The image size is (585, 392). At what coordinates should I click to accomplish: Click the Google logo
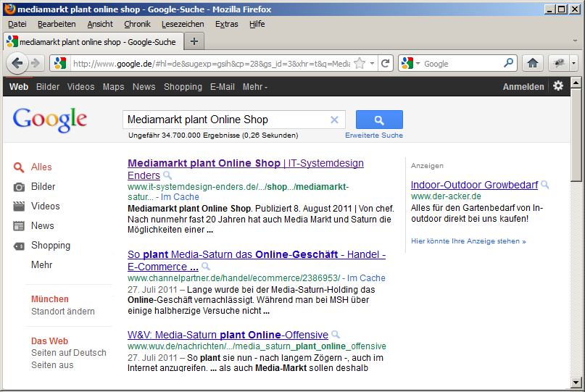coord(49,120)
